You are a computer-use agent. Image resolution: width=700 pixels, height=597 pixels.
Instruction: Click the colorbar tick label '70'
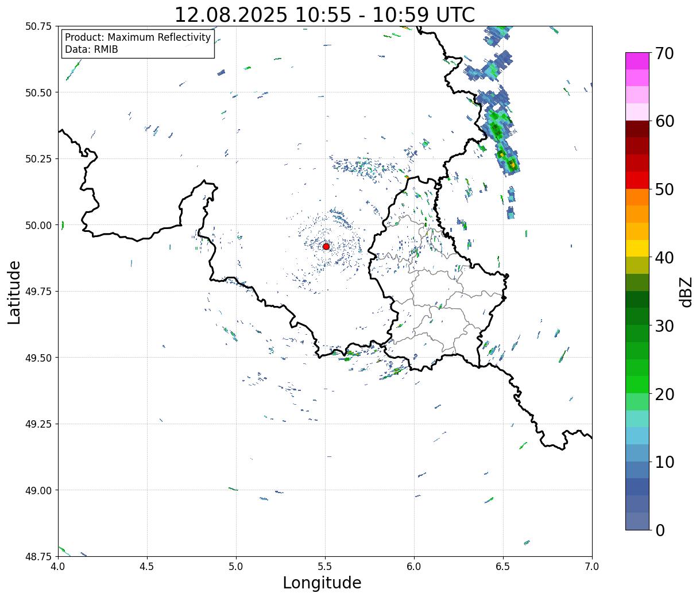point(664,53)
